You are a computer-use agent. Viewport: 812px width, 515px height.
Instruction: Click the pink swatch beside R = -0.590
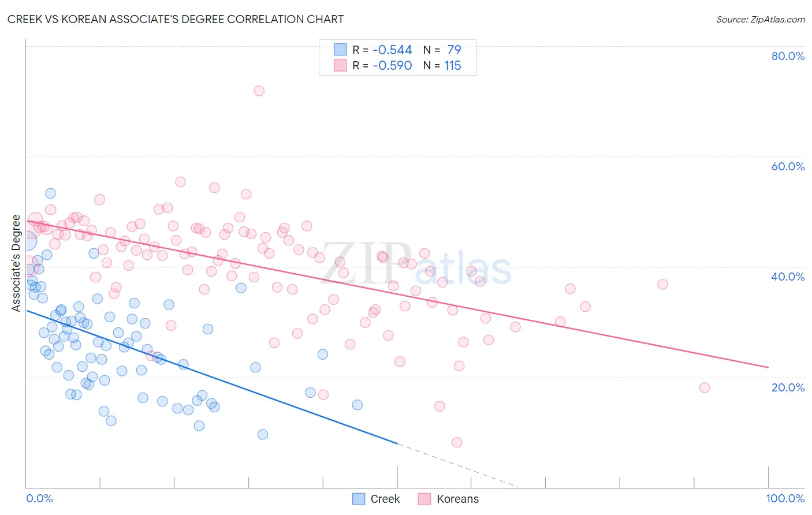point(340,65)
